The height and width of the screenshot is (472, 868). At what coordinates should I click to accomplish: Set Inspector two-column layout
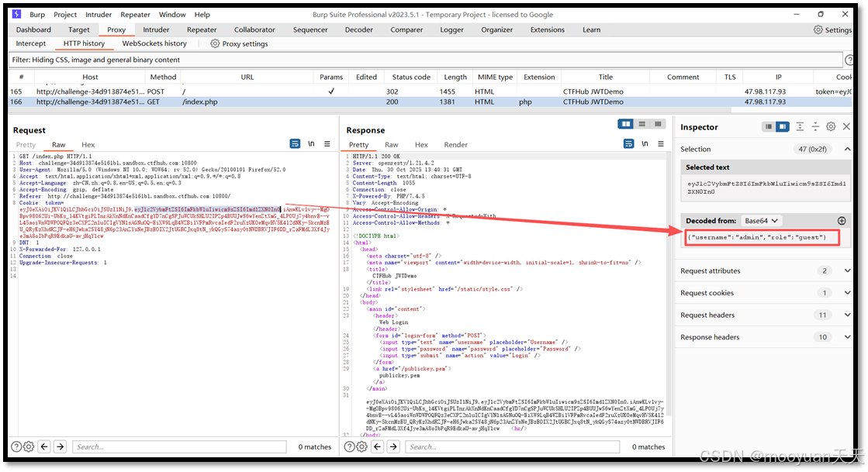(782, 126)
